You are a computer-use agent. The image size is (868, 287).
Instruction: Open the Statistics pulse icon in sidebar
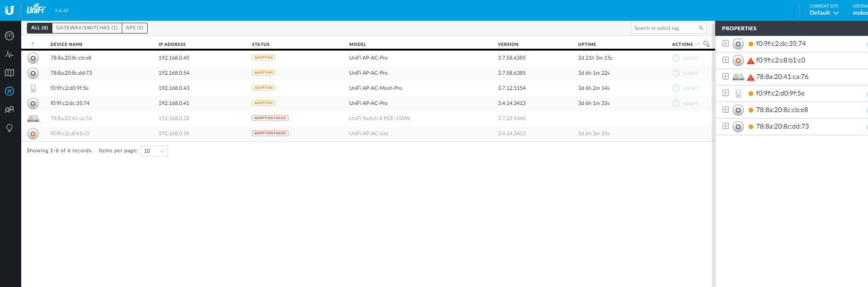pos(9,54)
